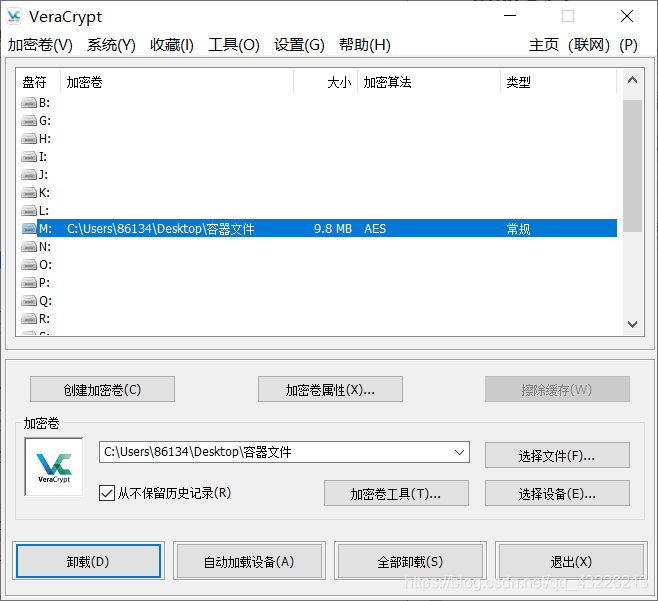
Task: Click the VeraCrypt logo in volume section
Action: (54, 467)
